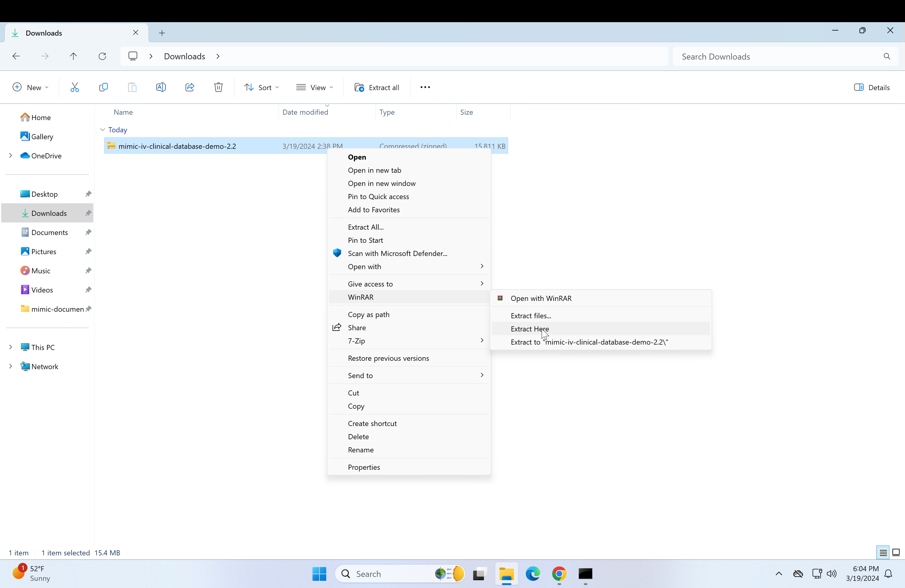This screenshot has height=588, width=905.
Task: Open the View dropdown
Action: click(315, 87)
